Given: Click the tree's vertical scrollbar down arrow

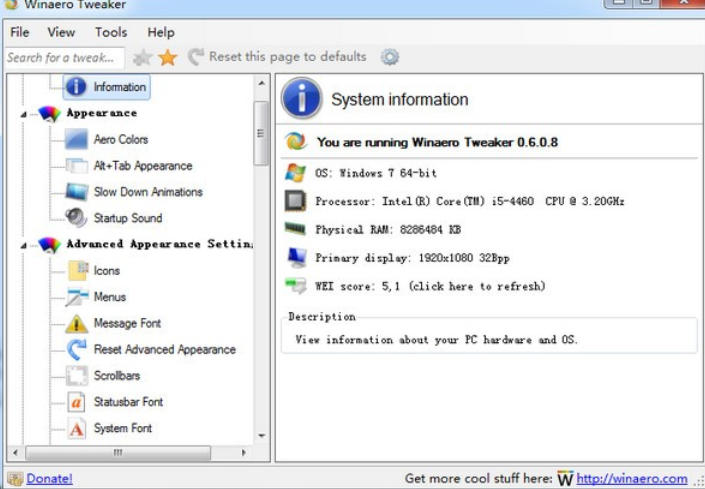Looking at the screenshot, I should point(262,436).
